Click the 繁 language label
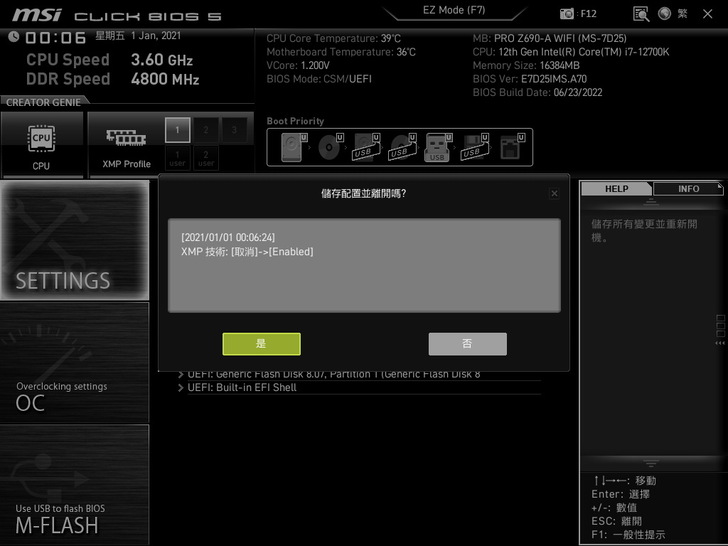 click(682, 13)
